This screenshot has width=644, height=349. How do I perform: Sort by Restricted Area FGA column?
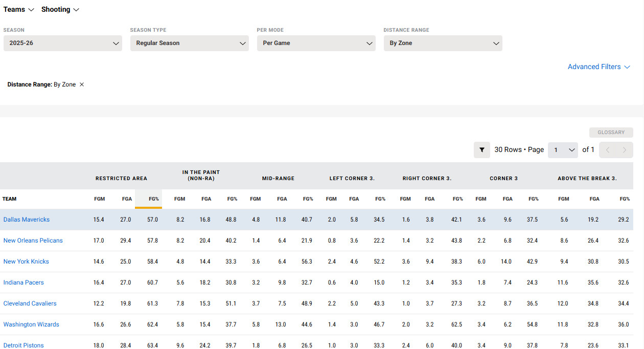point(127,199)
